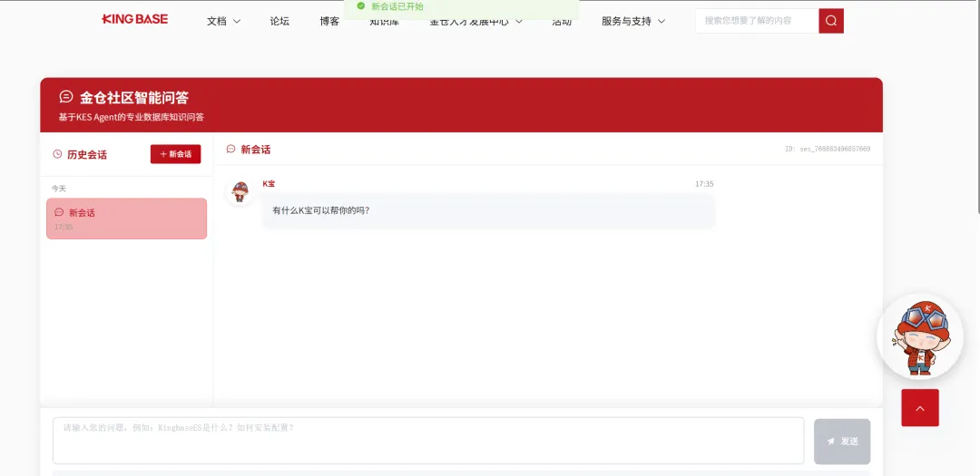Click the chat icon next to 新会话 header
This screenshot has height=476, width=980.
tap(230, 150)
